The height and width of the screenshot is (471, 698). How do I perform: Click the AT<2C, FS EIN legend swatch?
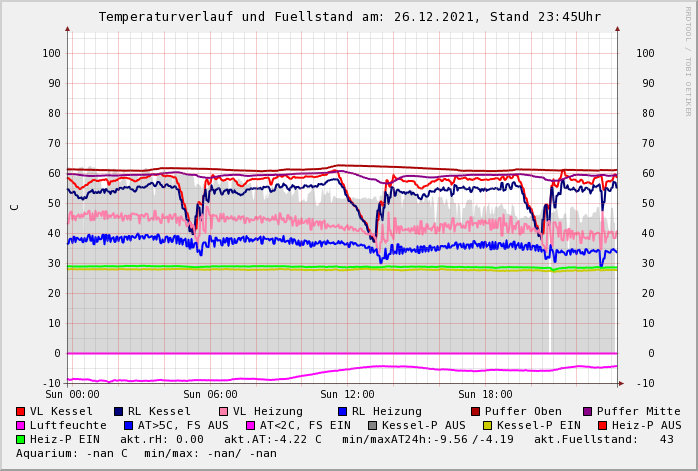[251, 426]
